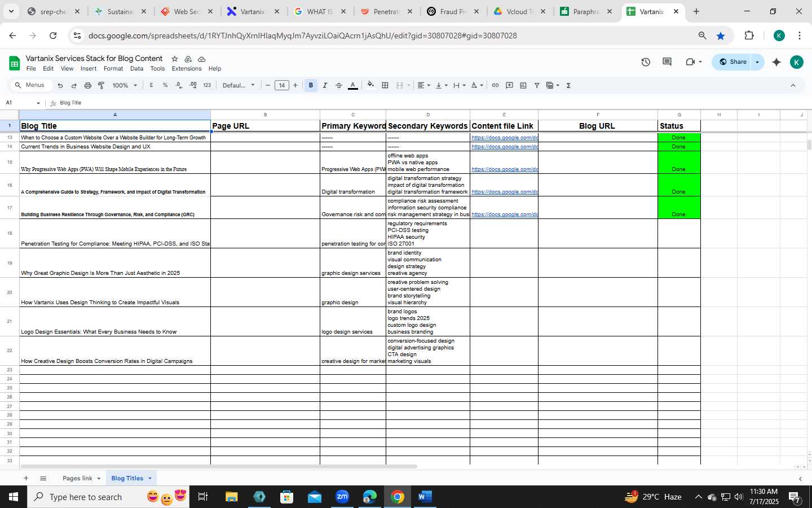Open Sheets home via green logo
812x508 pixels.
pos(15,63)
